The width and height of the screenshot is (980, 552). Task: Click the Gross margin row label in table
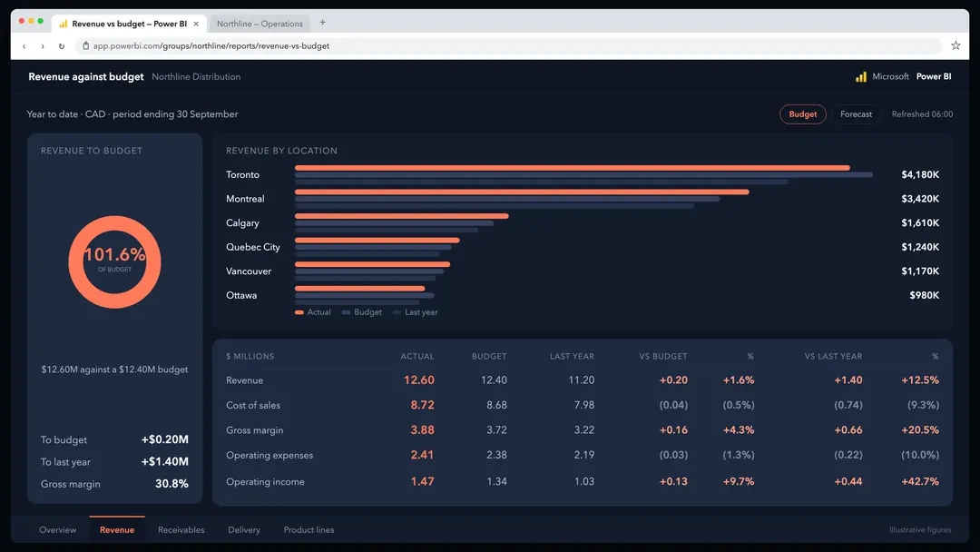pyautogui.click(x=254, y=430)
